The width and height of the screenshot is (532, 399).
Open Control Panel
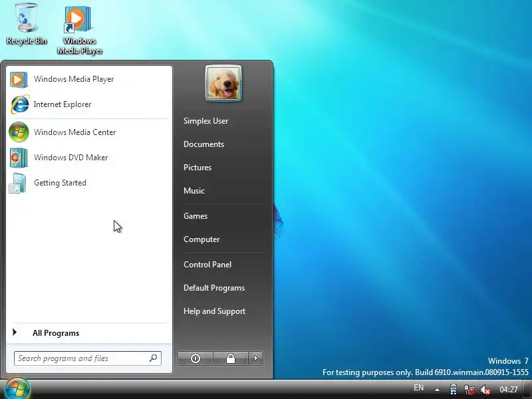click(207, 265)
